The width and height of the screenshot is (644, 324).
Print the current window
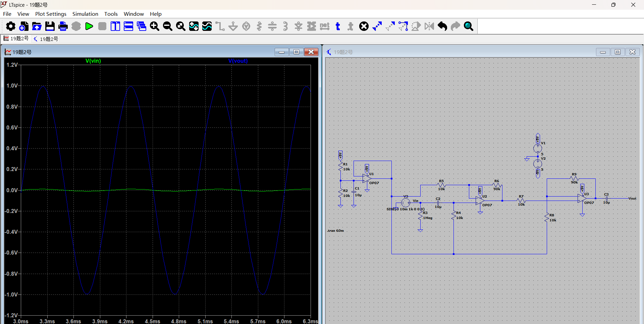pos(63,26)
